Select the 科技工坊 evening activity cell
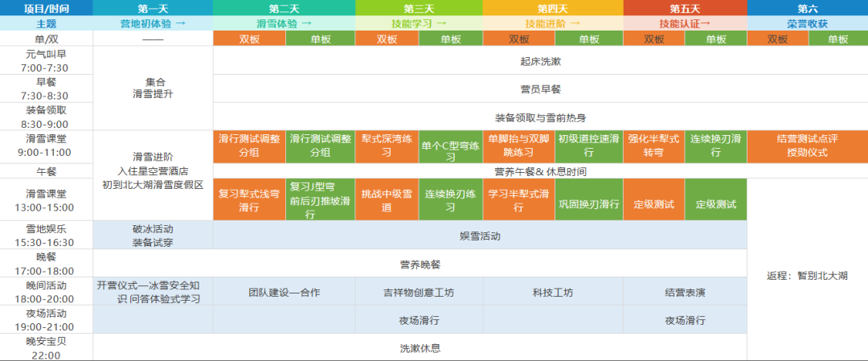The height and width of the screenshot is (361, 868). tap(552, 292)
